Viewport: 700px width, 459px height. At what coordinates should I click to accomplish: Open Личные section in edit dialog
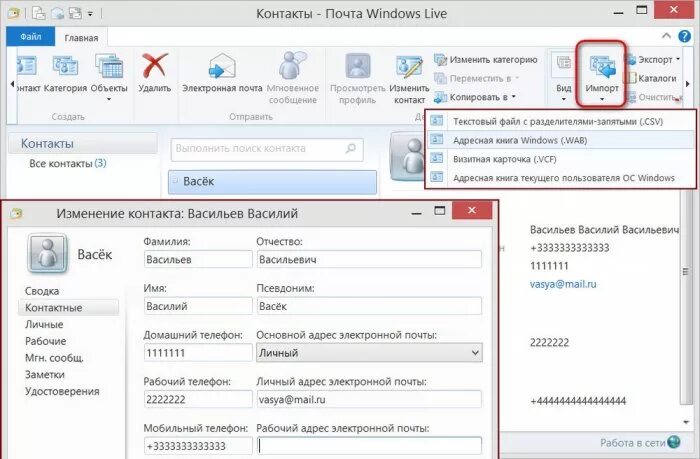coord(44,324)
